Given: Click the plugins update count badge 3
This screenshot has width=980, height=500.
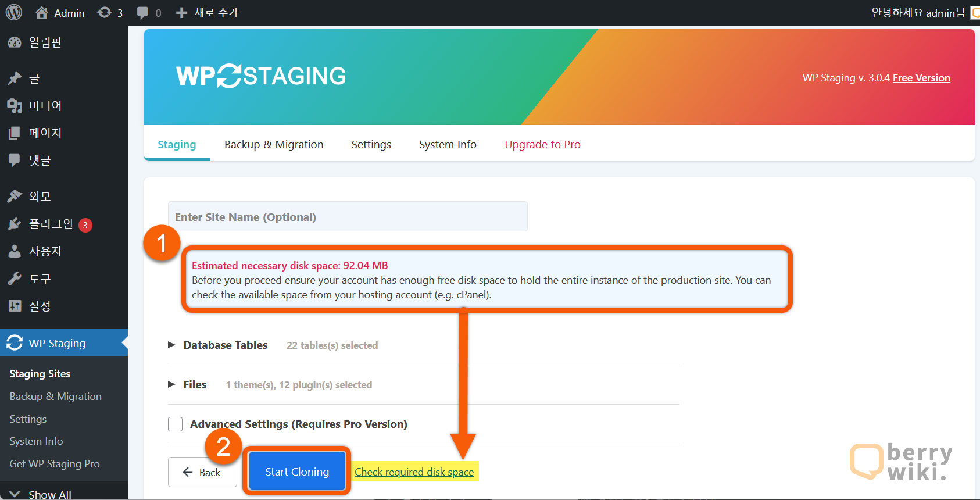Looking at the screenshot, I should tap(85, 225).
